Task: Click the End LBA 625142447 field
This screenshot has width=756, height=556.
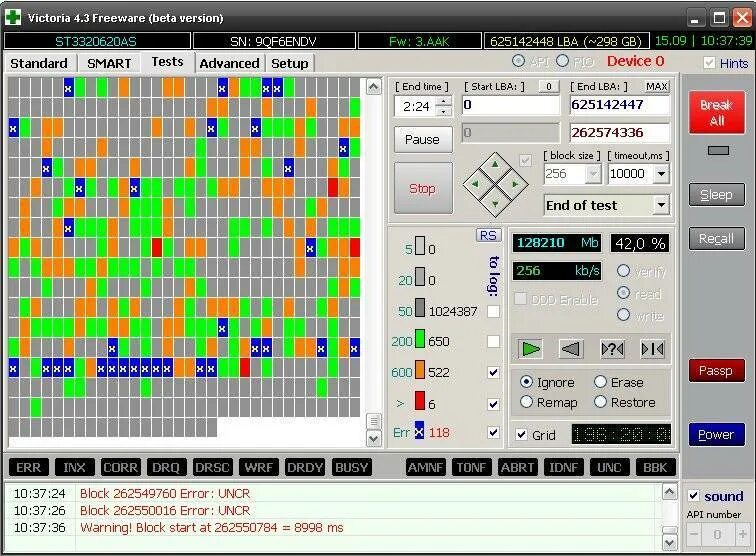Action: pos(620,105)
